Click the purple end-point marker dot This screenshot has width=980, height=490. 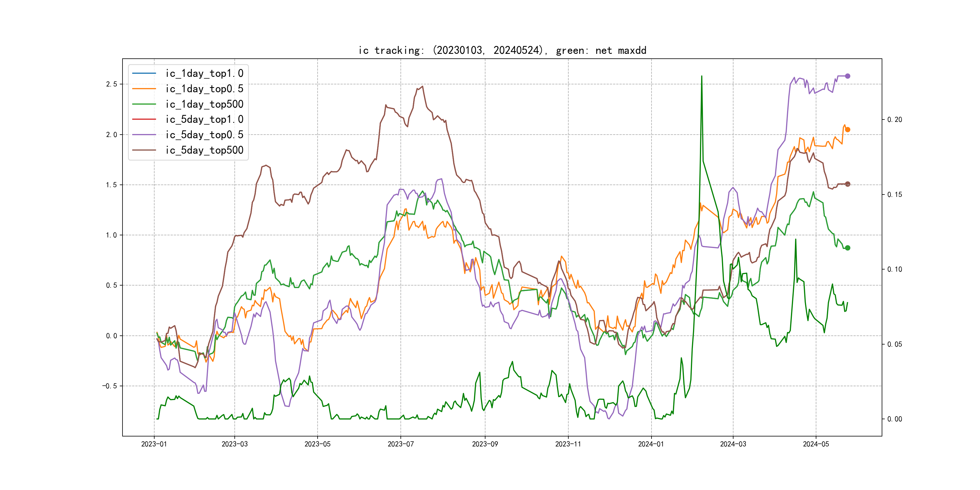[x=847, y=76]
